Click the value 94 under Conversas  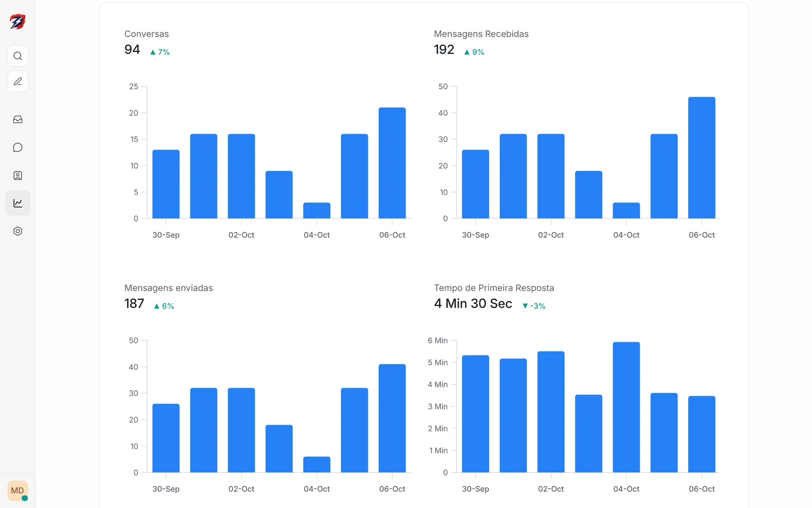[x=132, y=50]
